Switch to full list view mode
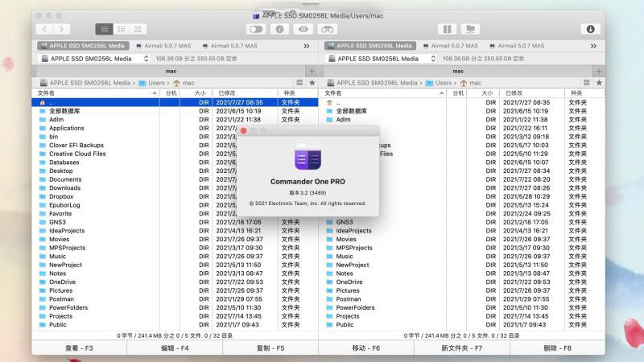The image size is (644, 362). click(x=105, y=29)
